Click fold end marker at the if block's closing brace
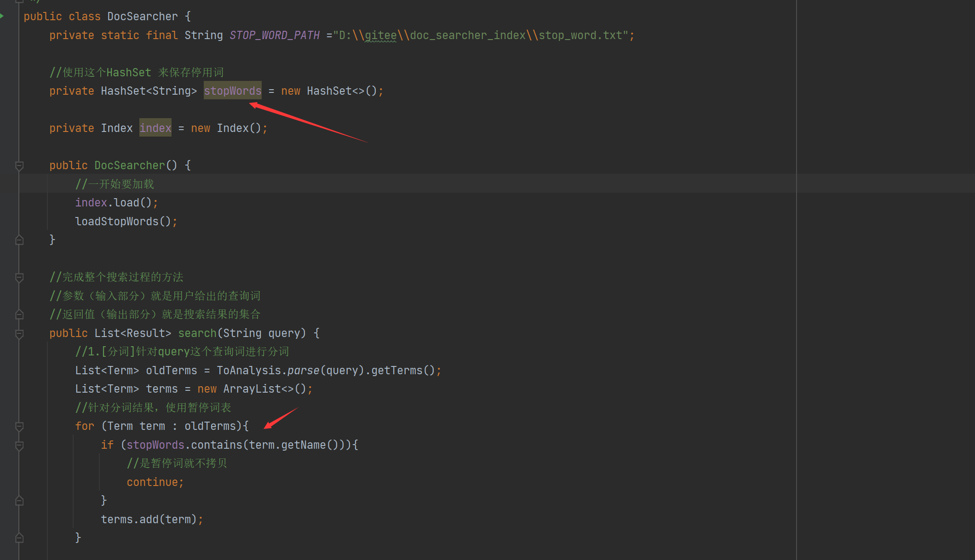 [19, 501]
